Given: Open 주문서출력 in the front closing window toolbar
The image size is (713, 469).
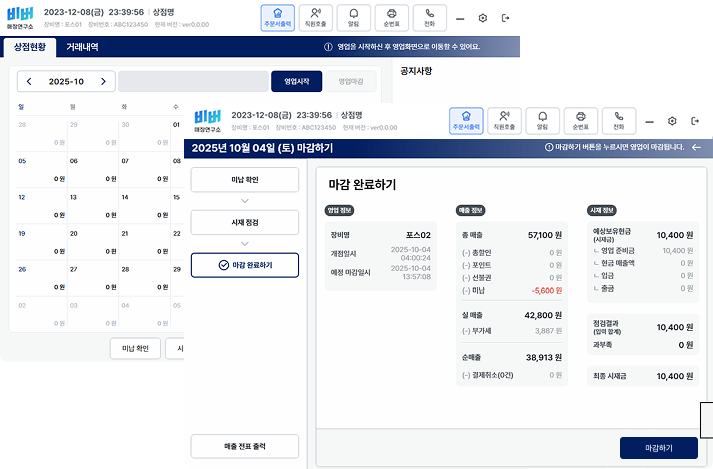Looking at the screenshot, I should [x=466, y=121].
